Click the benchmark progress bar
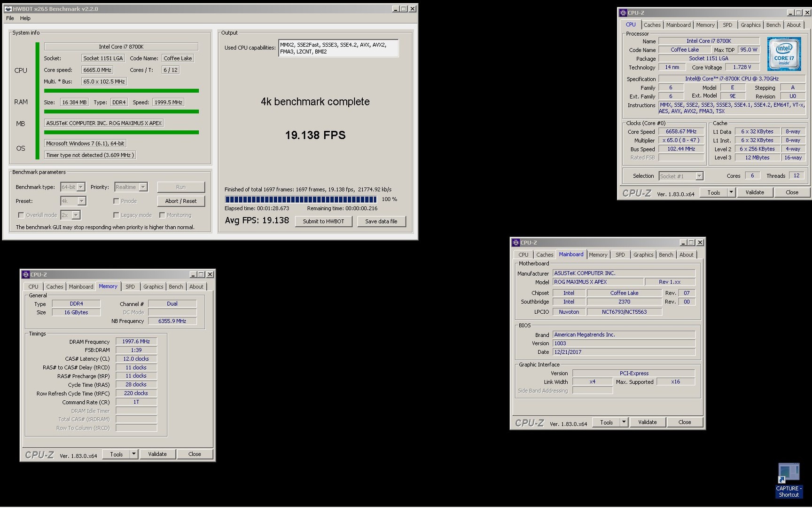Viewport: 812px width, 508px height. (x=301, y=199)
